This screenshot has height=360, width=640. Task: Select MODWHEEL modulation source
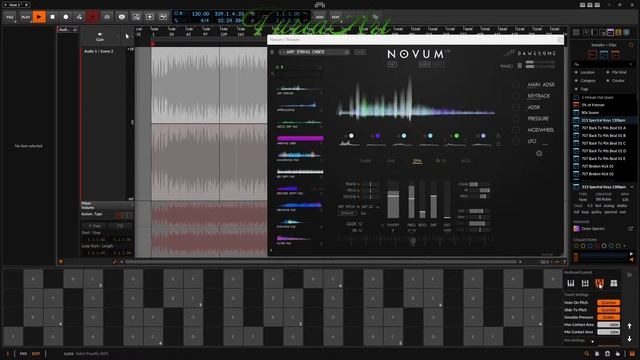pyautogui.click(x=540, y=130)
